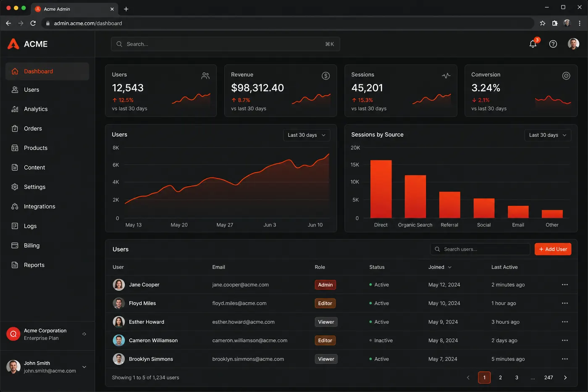The image size is (588, 392).
Task: Open Users chart Last 30 days dropdown
Action: click(307, 135)
